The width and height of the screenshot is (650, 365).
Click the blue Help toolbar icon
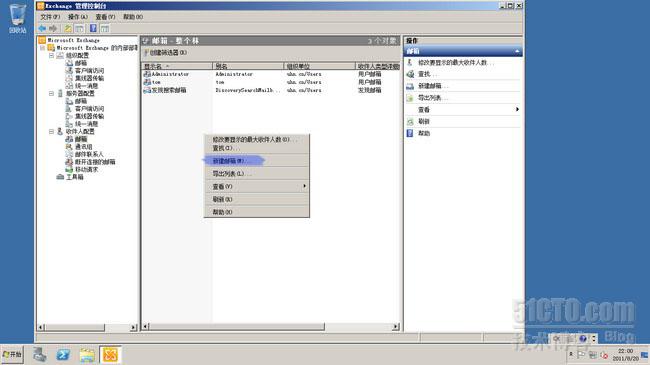(93, 28)
